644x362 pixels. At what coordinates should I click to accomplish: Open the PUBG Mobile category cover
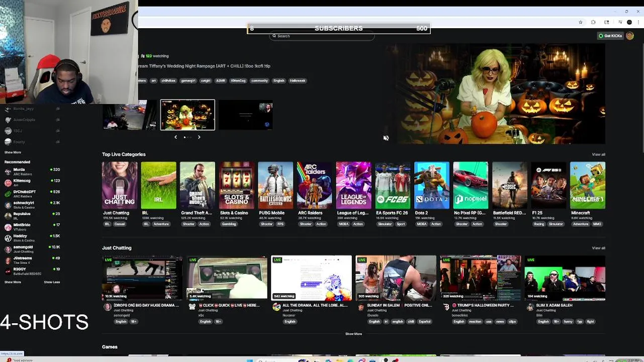[x=275, y=185]
